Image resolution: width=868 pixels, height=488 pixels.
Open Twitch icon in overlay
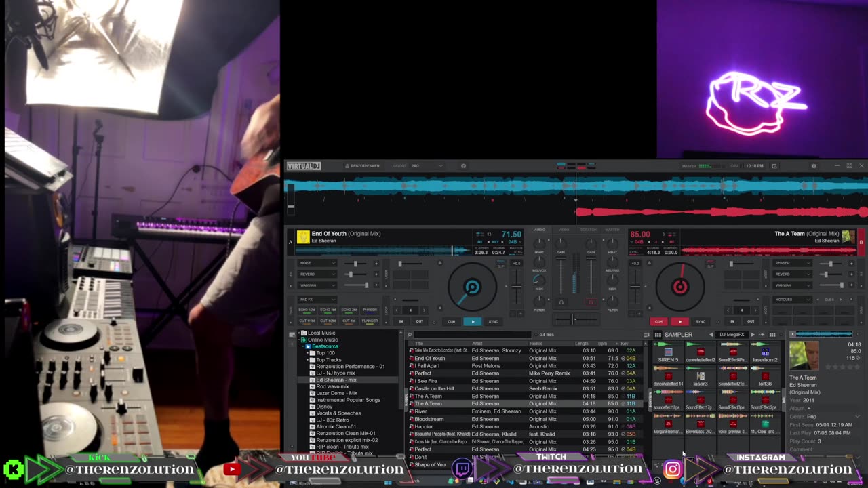pos(462,468)
